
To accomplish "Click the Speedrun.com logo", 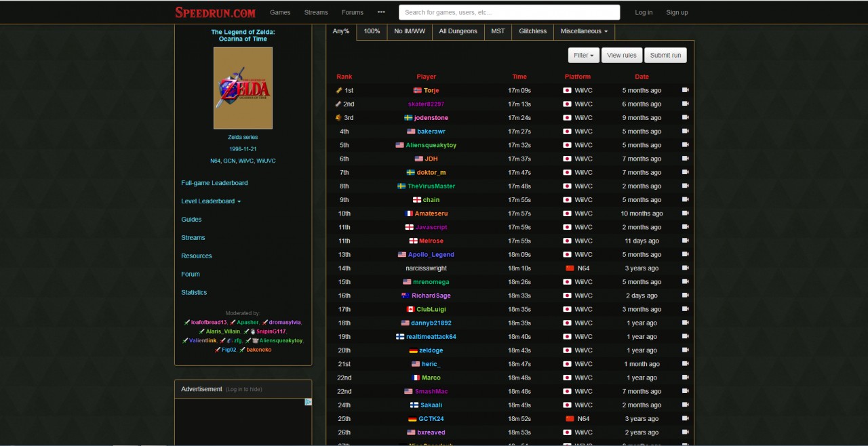I will (x=215, y=12).
